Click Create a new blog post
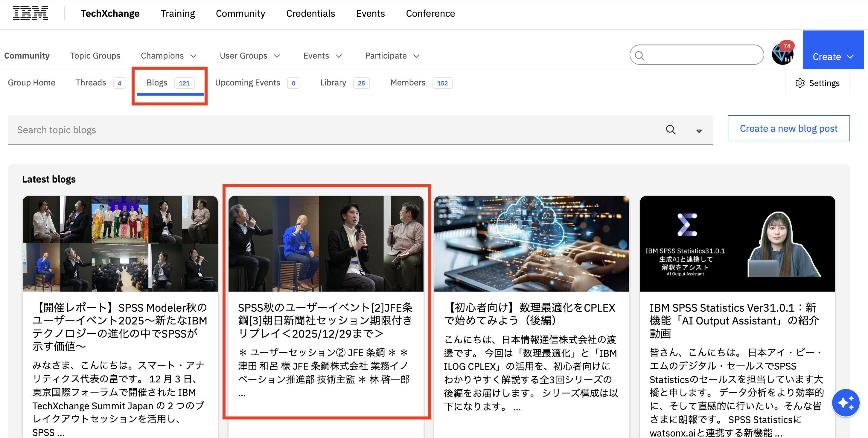The width and height of the screenshot is (868, 438). 788,128
